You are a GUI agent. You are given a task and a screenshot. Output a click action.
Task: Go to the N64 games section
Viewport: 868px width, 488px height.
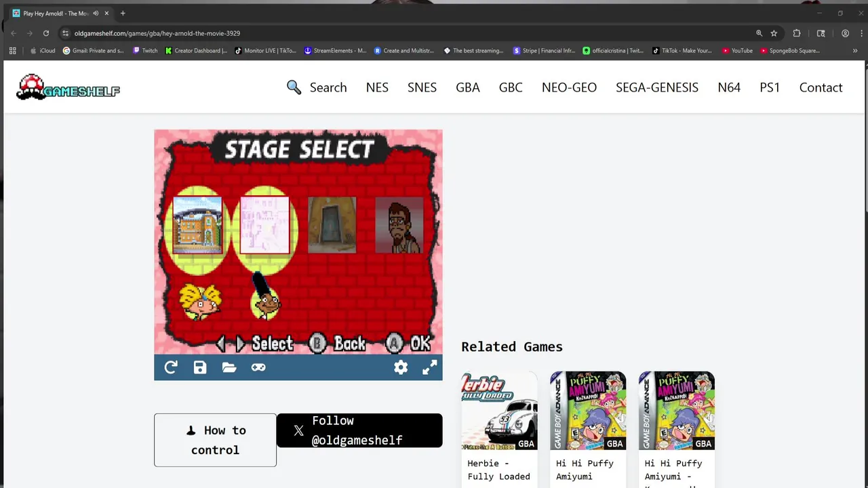(x=729, y=87)
